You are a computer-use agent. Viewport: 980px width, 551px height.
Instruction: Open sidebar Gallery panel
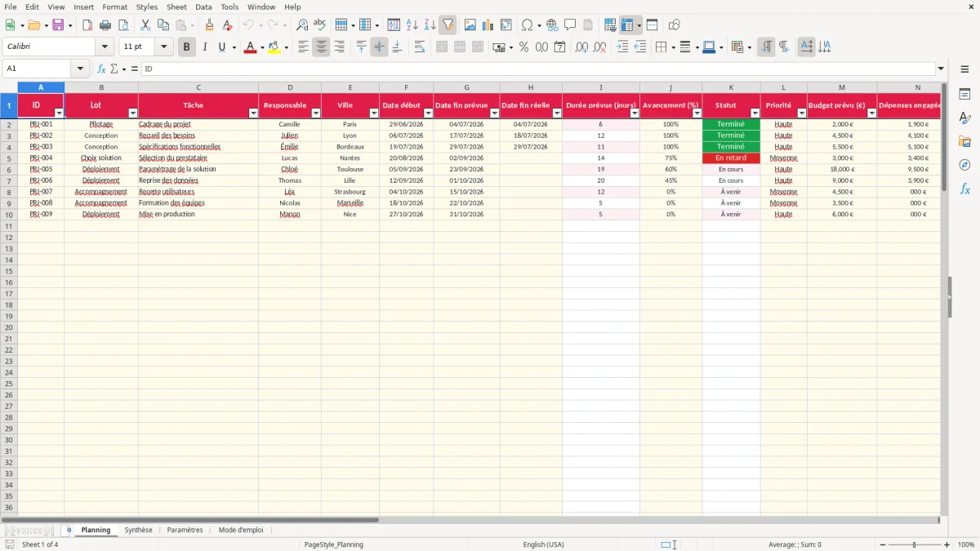click(x=964, y=141)
